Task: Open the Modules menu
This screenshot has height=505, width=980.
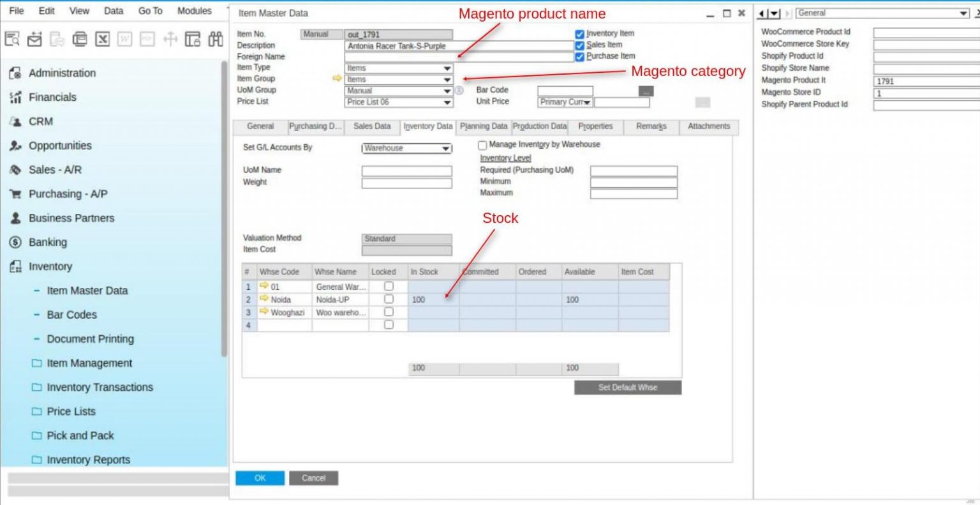Action: click(195, 11)
